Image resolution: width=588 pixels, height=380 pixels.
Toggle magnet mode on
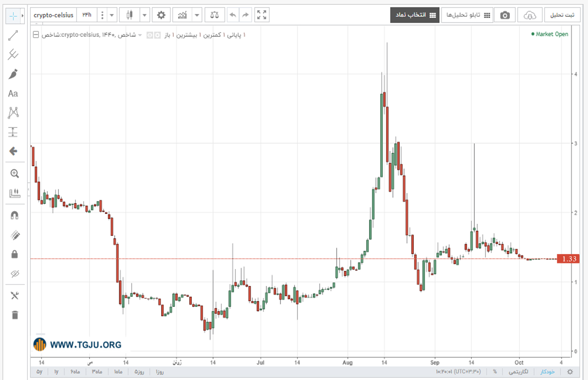(x=14, y=215)
